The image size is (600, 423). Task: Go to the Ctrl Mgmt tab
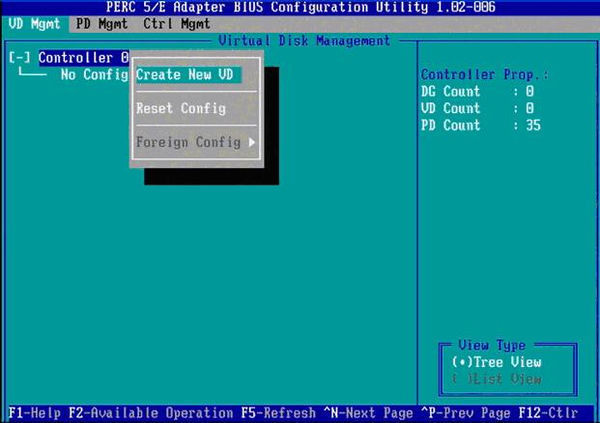[176, 24]
